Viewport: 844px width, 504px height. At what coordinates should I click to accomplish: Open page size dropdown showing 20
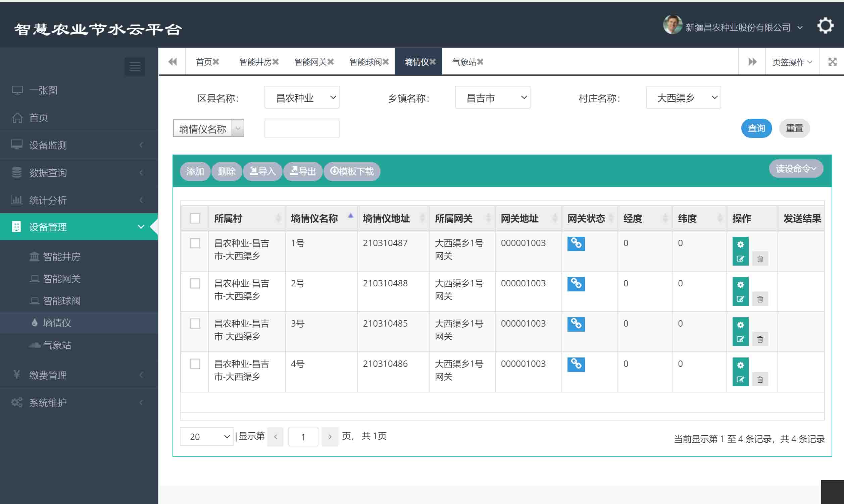coord(206,437)
